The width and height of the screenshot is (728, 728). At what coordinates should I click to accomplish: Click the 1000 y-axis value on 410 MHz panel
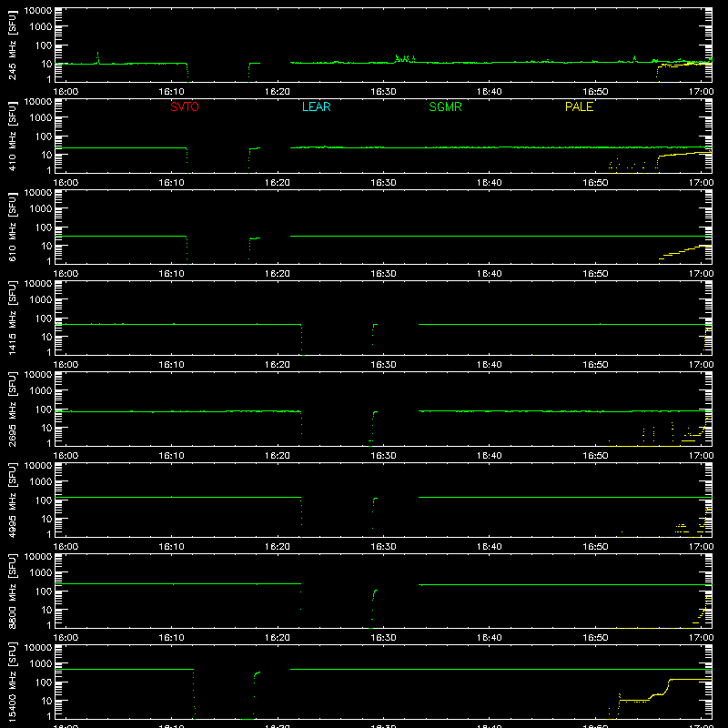click(x=40, y=118)
